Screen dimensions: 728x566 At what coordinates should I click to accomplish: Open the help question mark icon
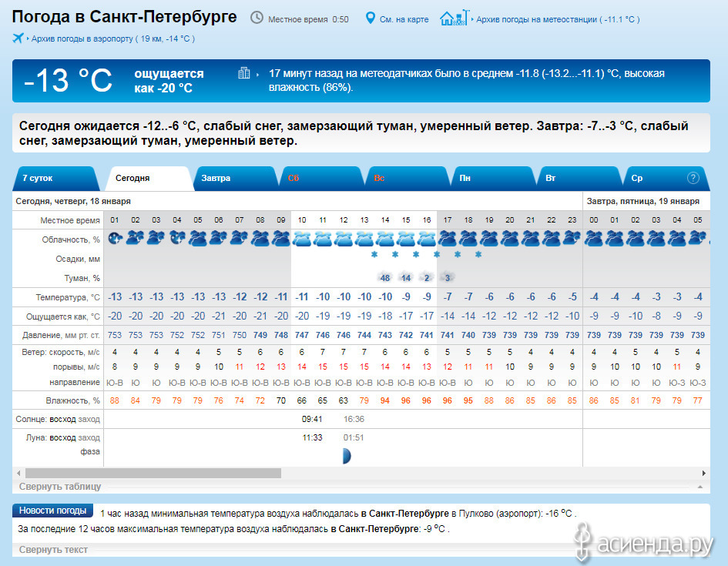pos(693,178)
